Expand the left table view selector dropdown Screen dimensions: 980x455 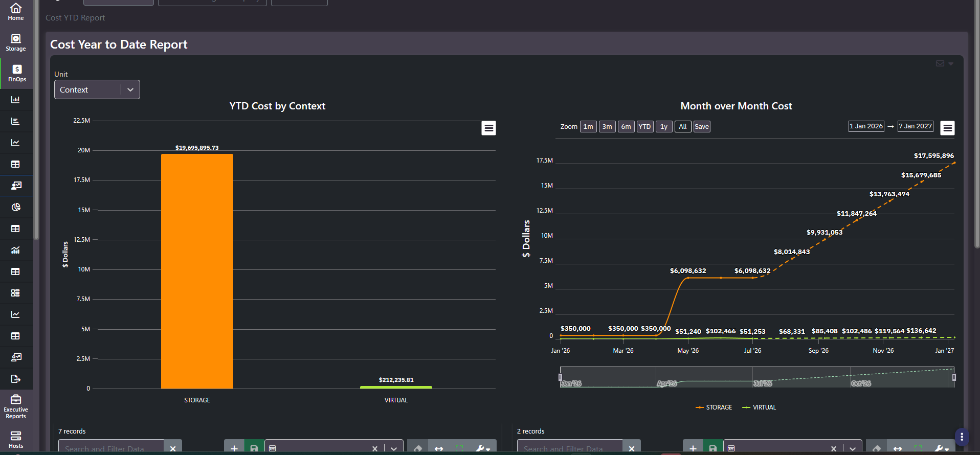tap(393, 448)
